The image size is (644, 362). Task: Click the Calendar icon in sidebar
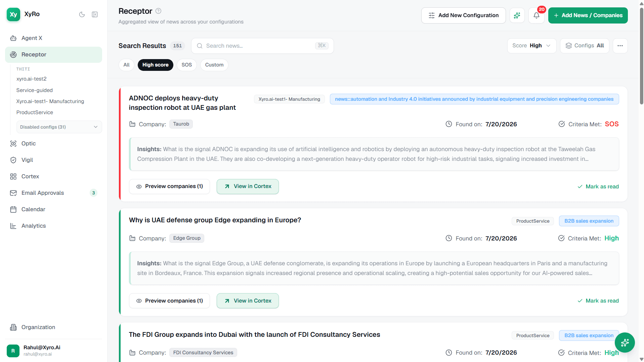pyautogui.click(x=13, y=209)
